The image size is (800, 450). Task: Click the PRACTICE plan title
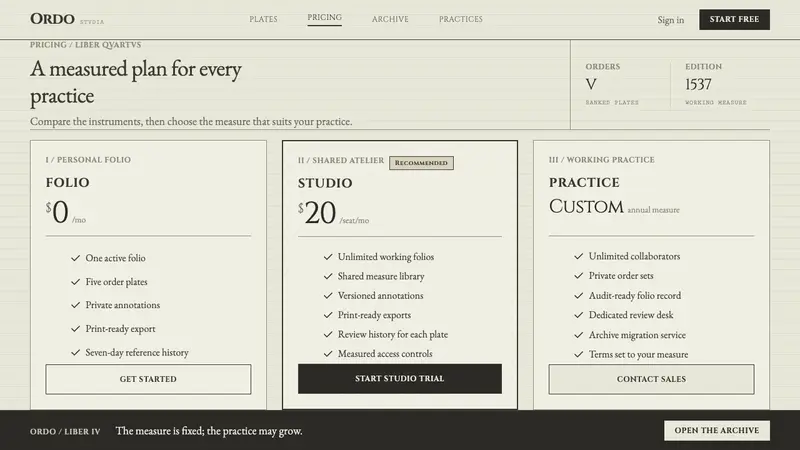tap(584, 183)
